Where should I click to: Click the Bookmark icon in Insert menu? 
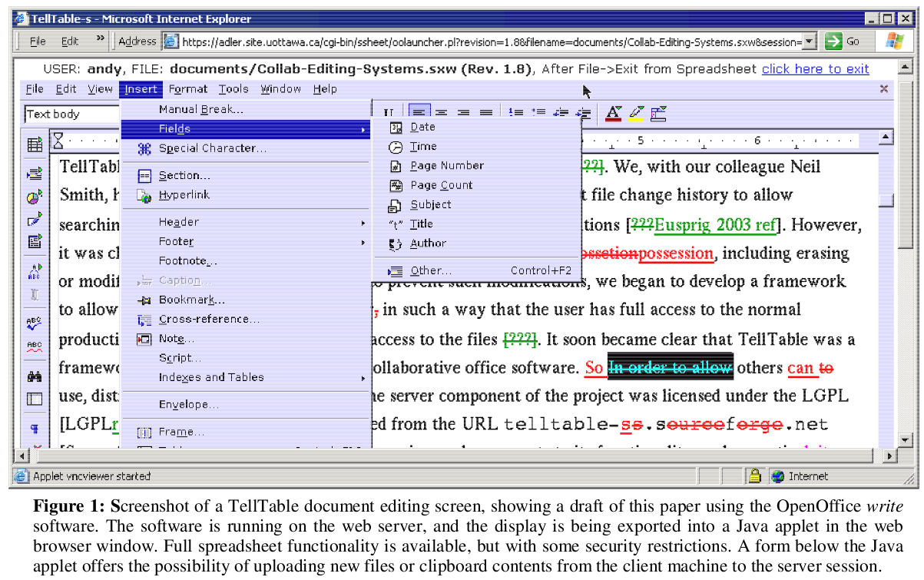[144, 300]
